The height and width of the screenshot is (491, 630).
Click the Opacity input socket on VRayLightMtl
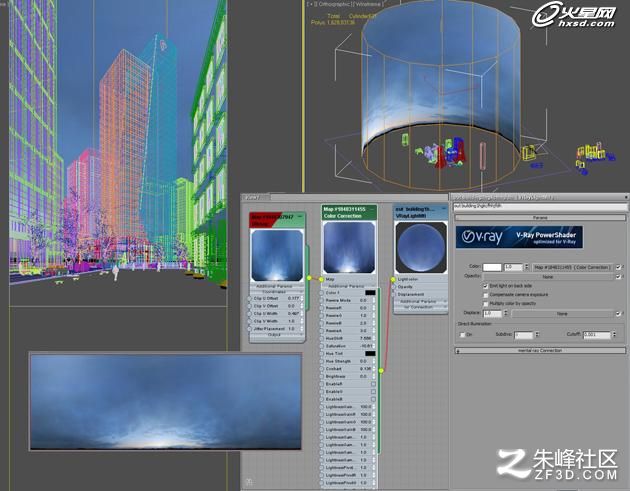393,287
